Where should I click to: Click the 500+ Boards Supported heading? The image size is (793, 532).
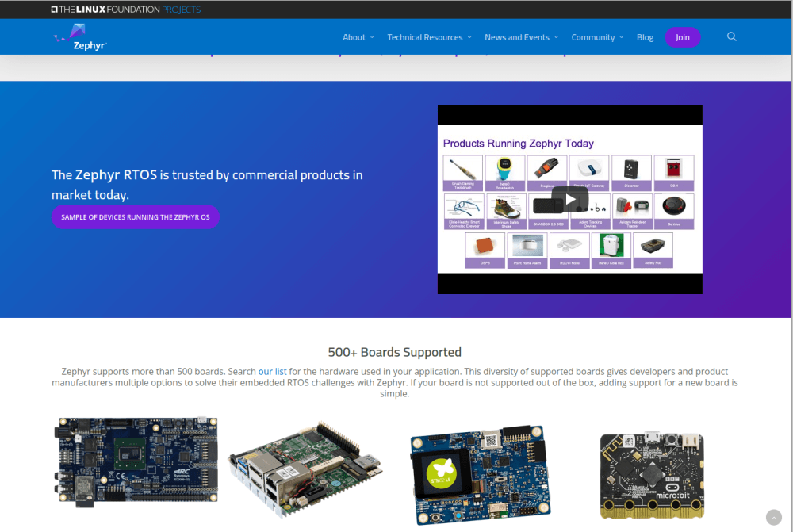point(394,352)
